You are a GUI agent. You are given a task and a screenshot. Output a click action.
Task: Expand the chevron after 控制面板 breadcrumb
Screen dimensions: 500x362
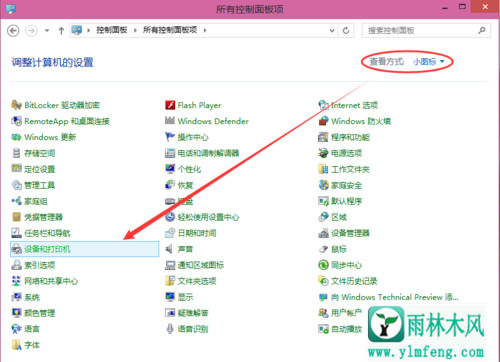pyautogui.click(x=135, y=31)
